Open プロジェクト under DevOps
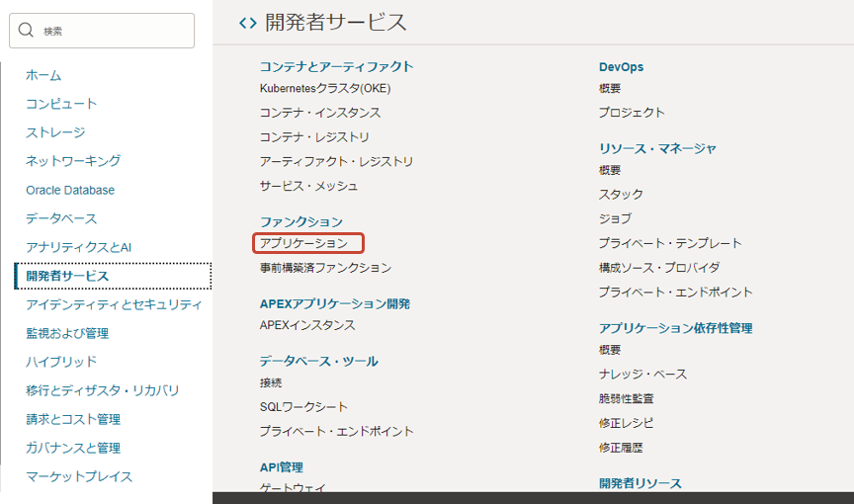 tap(632, 113)
